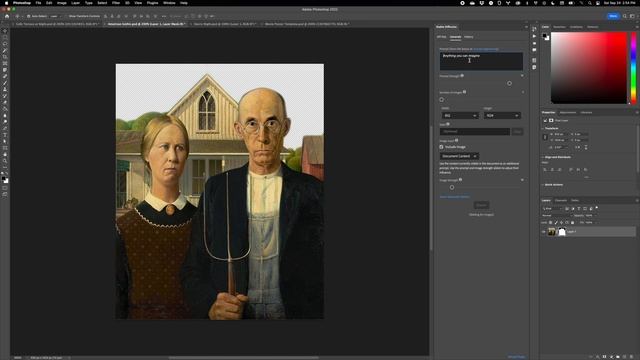
Task: Select the Crop tool
Action: coord(5,57)
